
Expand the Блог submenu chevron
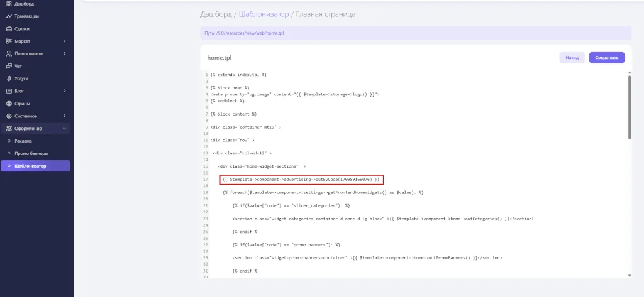click(65, 91)
